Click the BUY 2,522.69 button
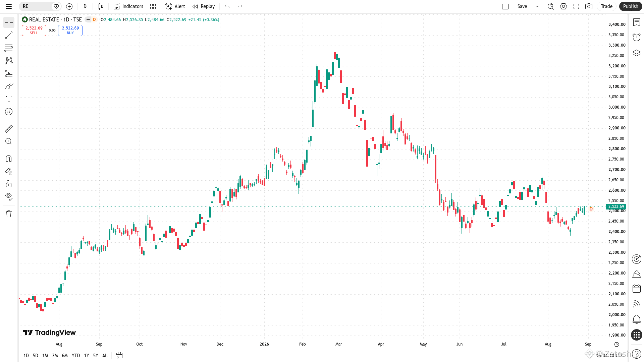This screenshot has height=362, width=644. click(x=70, y=30)
